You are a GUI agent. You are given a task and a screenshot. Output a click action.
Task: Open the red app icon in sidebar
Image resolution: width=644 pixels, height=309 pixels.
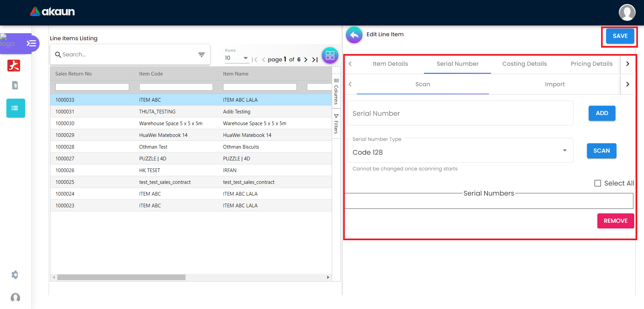coord(14,65)
